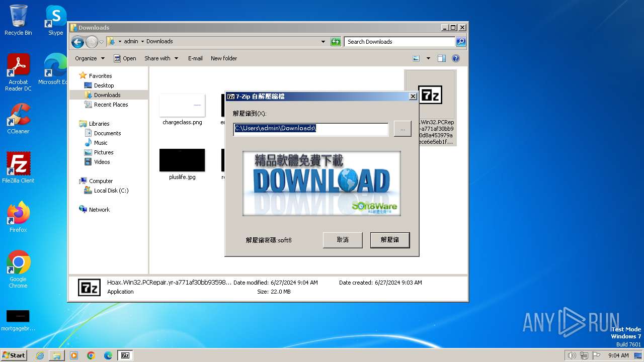Open Recycle Bin desktop icon
The width and height of the screenshot is (644, 362).
pos(18,20)
